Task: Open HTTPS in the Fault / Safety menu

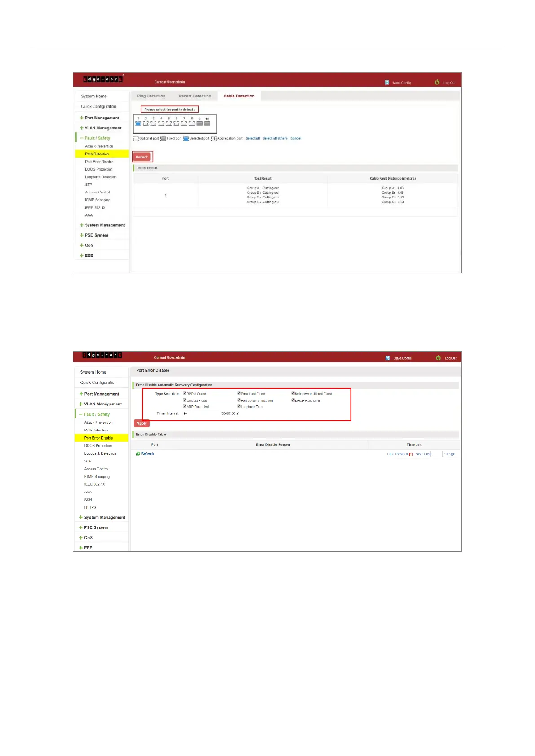Action: point(90,507)
